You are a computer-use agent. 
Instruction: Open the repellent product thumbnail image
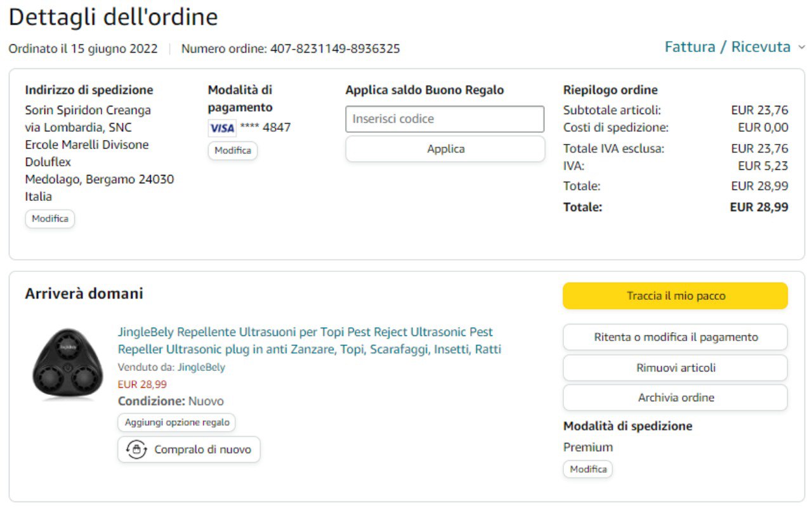click(x=63, y=365)
